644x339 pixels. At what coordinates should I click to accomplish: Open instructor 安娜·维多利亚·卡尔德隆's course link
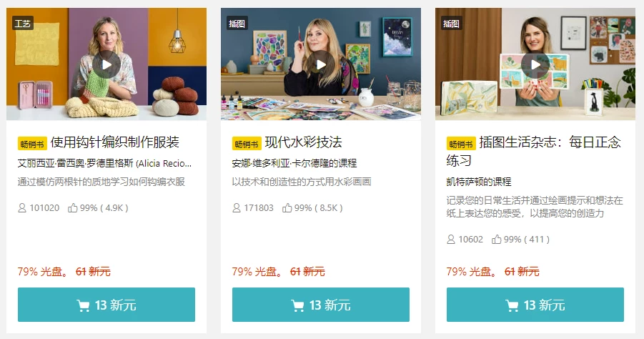click(294, 163)
